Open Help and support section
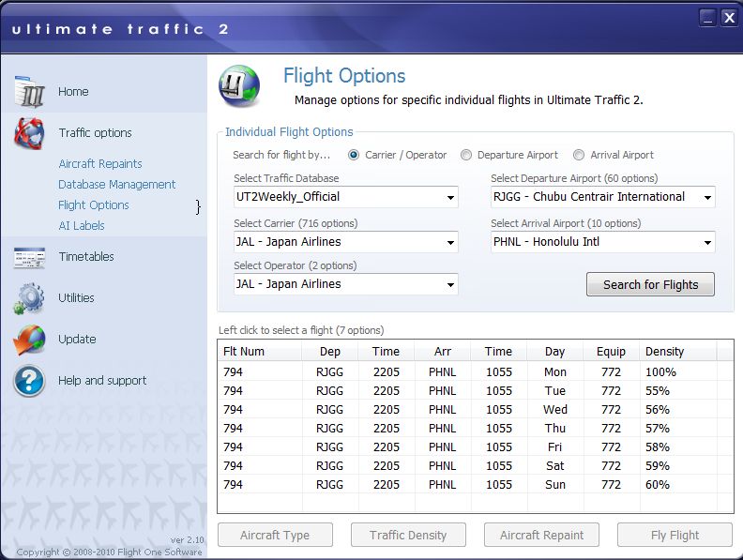Screen dimensions: 743x560 pyautogui.click(x=102, y=381)
